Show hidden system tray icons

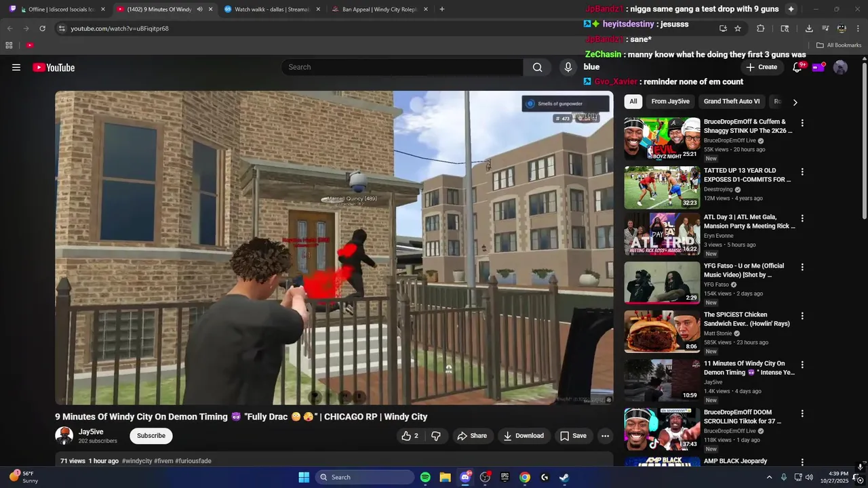[769, 477]
